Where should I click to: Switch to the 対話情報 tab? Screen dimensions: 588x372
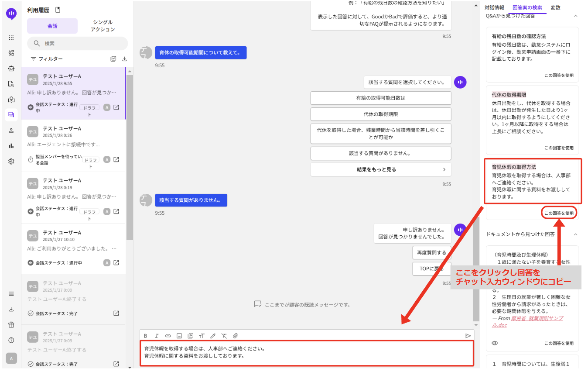click(494, 7)
